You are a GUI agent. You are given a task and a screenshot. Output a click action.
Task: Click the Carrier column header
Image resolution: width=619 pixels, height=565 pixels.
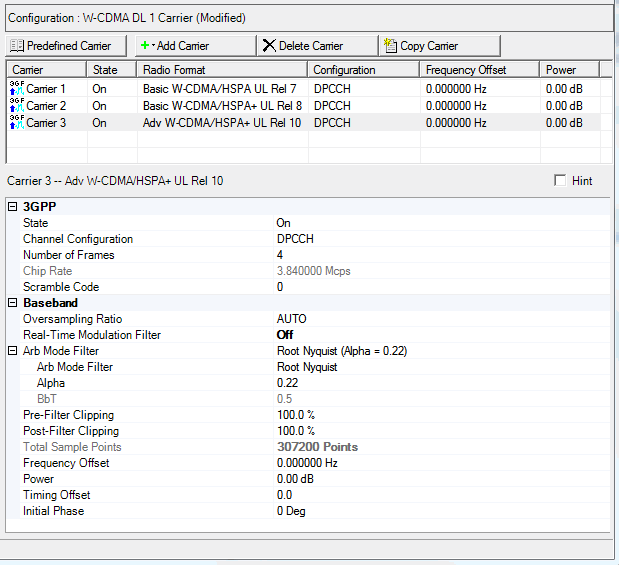(x=47, y=70)
